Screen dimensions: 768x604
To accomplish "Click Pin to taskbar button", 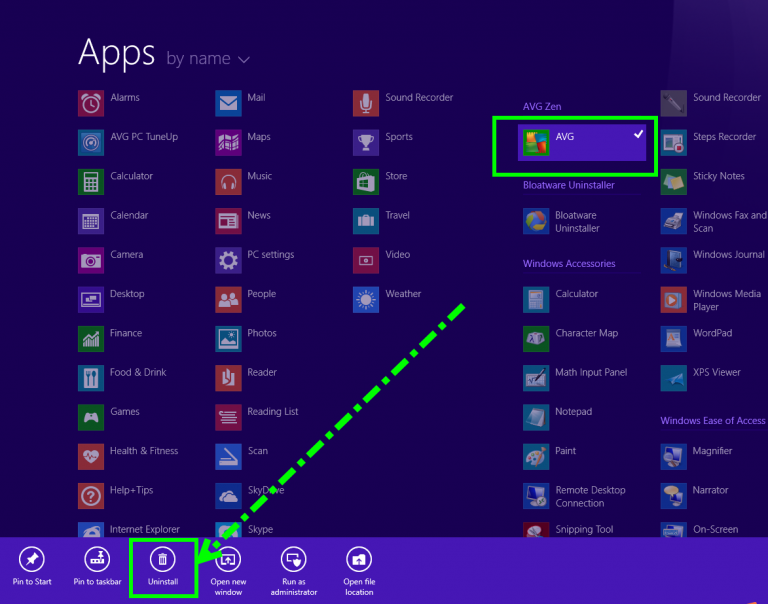I will pos(97,566).
